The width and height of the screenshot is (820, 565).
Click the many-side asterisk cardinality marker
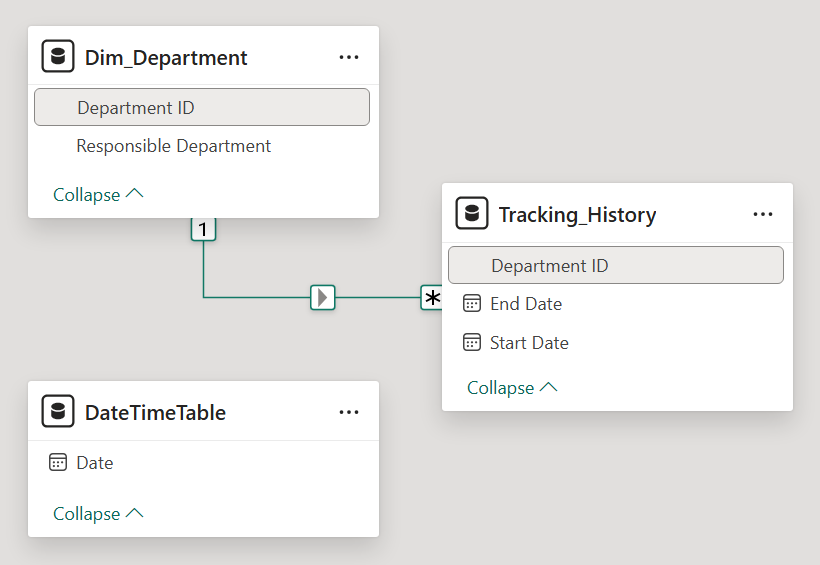(x=431, y=298)
